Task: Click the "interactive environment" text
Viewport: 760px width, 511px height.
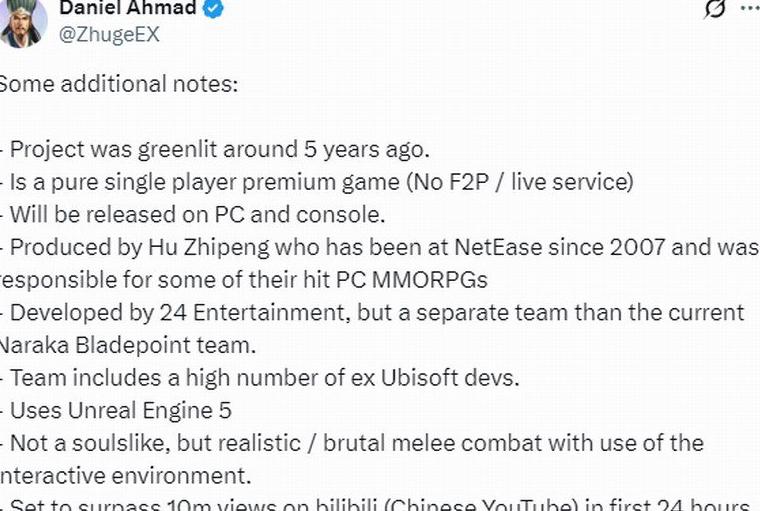Action: (x=125, y=476)
